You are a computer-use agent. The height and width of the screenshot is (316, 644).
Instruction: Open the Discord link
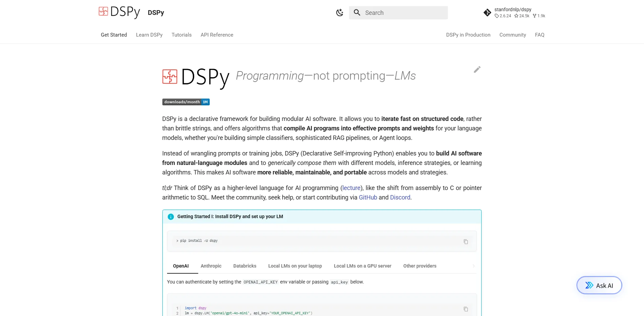(400, 197)
